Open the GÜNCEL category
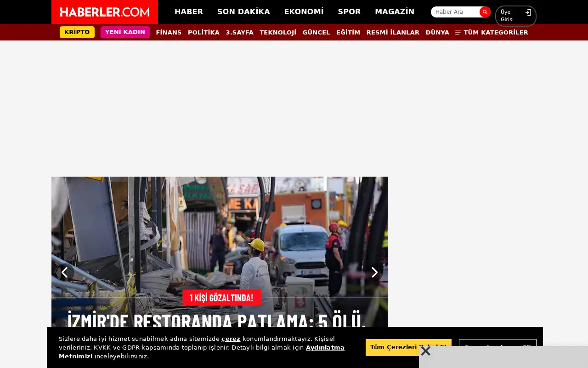The image size is (588, 368). (x=316, y=32)
